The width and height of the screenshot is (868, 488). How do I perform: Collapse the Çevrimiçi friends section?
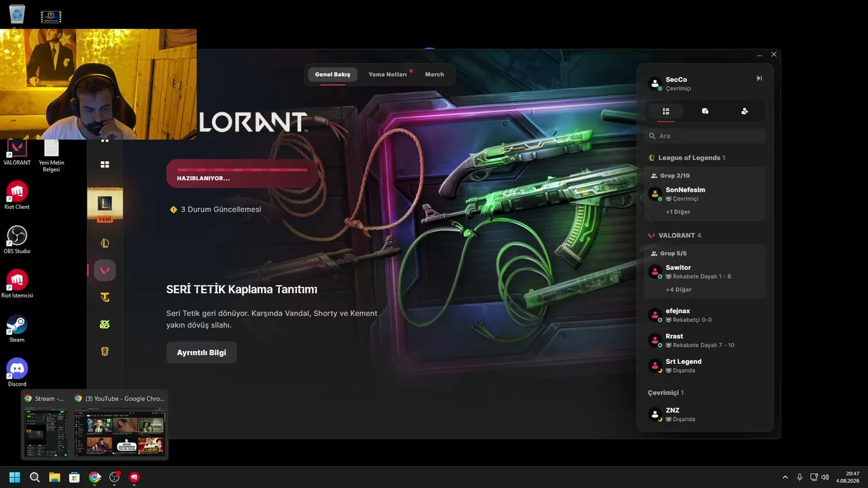[x=666, y=392]
